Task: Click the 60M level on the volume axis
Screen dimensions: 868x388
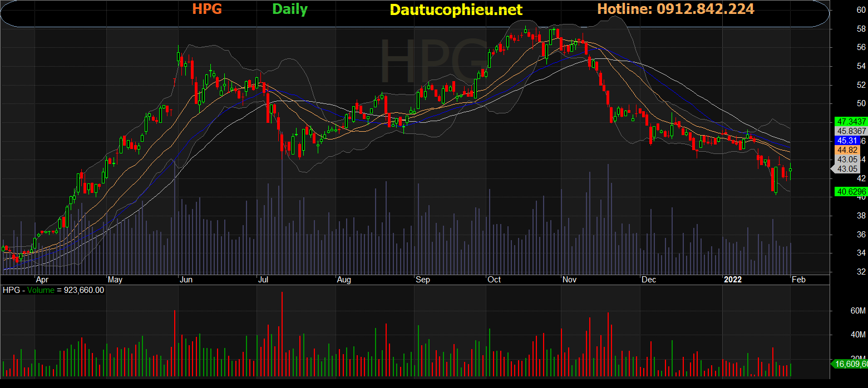Action: [x=857, y=311]
